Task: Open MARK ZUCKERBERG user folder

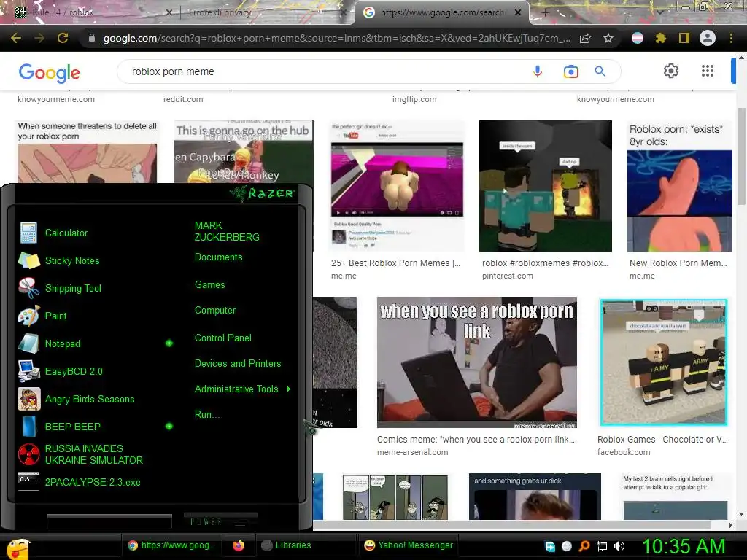Action: click(227, 231)
